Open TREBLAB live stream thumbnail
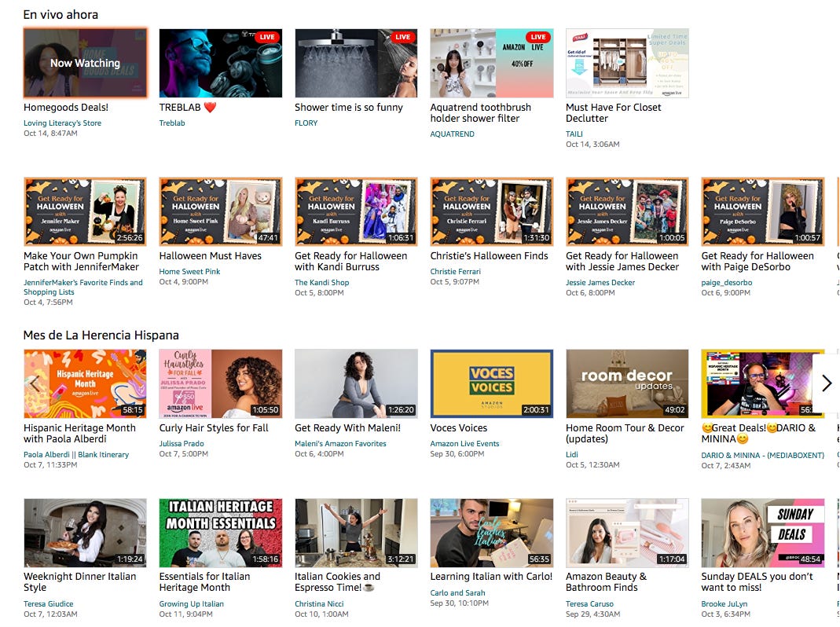This screenshot has width=840, height=627. pos(220,63)
